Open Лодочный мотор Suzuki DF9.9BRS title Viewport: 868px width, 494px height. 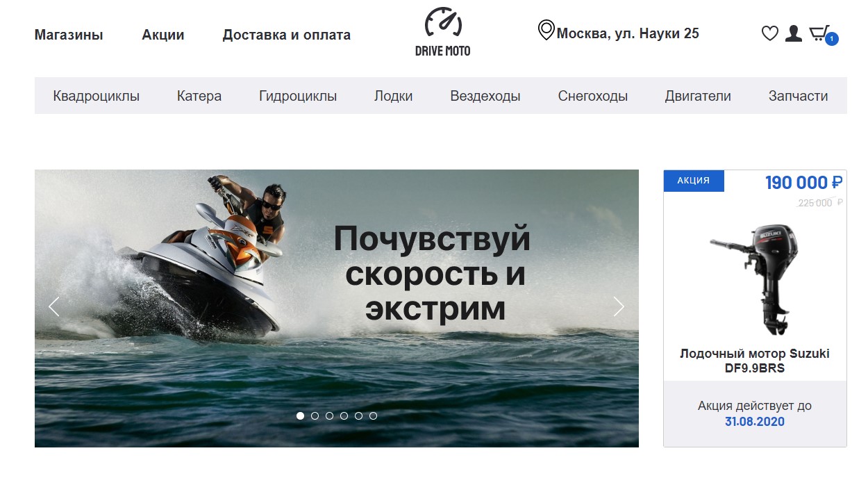coord(755,361)
